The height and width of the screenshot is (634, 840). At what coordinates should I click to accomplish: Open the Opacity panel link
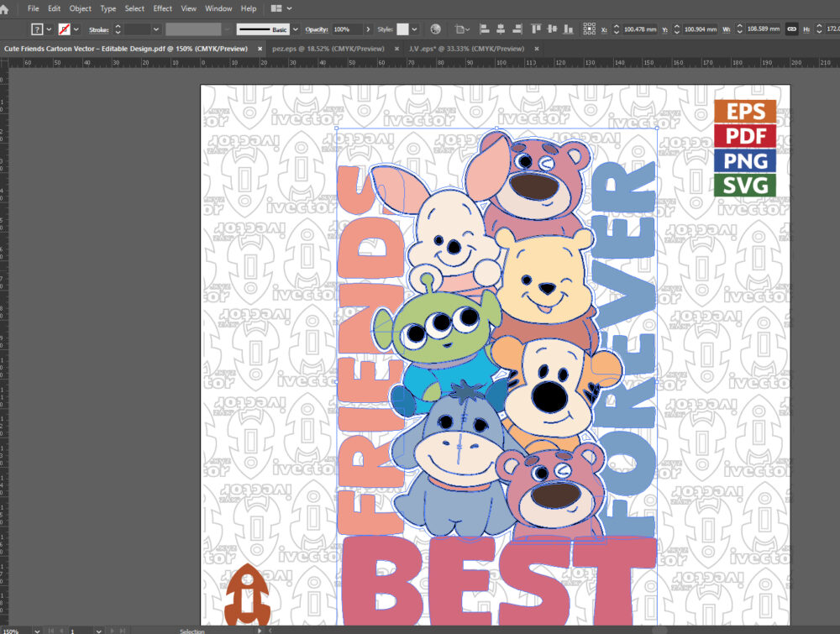[x=317, y=29]
